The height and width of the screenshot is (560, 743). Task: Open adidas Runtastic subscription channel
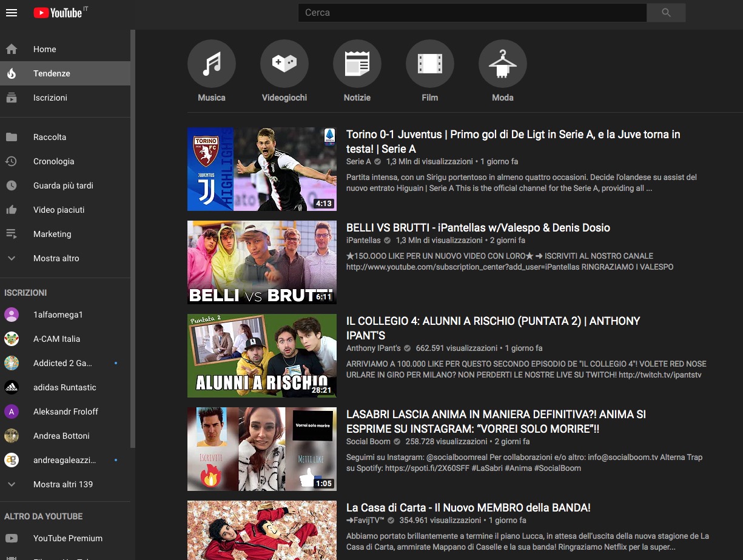pos(64,387)
